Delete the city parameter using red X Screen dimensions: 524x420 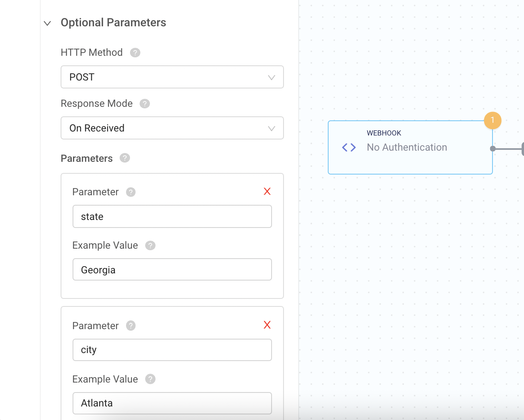(x=267, y=325)
